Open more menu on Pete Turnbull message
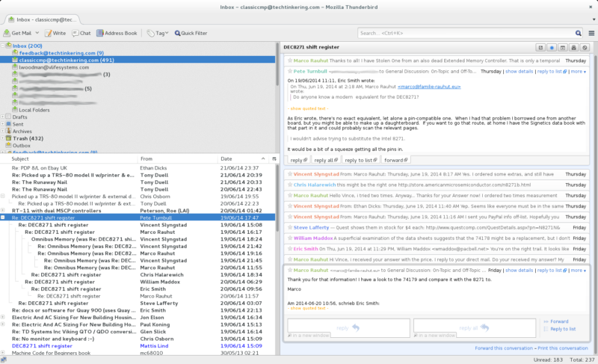 tap(578, 71)
